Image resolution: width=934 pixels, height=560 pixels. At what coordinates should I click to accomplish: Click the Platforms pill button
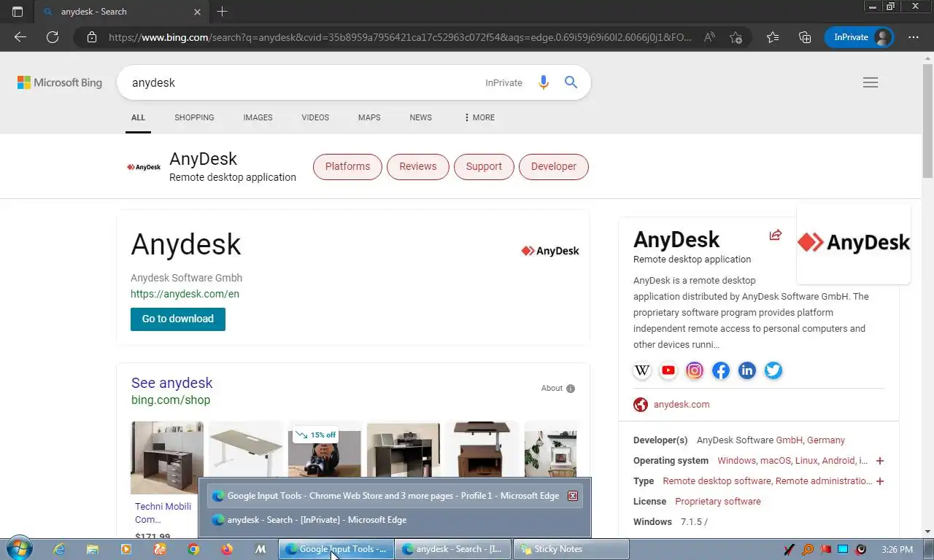347,166
